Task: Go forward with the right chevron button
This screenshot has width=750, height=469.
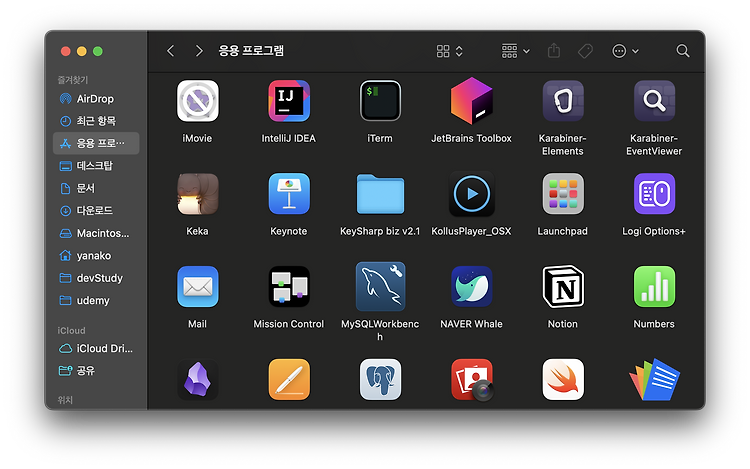Action: [x=199, y=51]
